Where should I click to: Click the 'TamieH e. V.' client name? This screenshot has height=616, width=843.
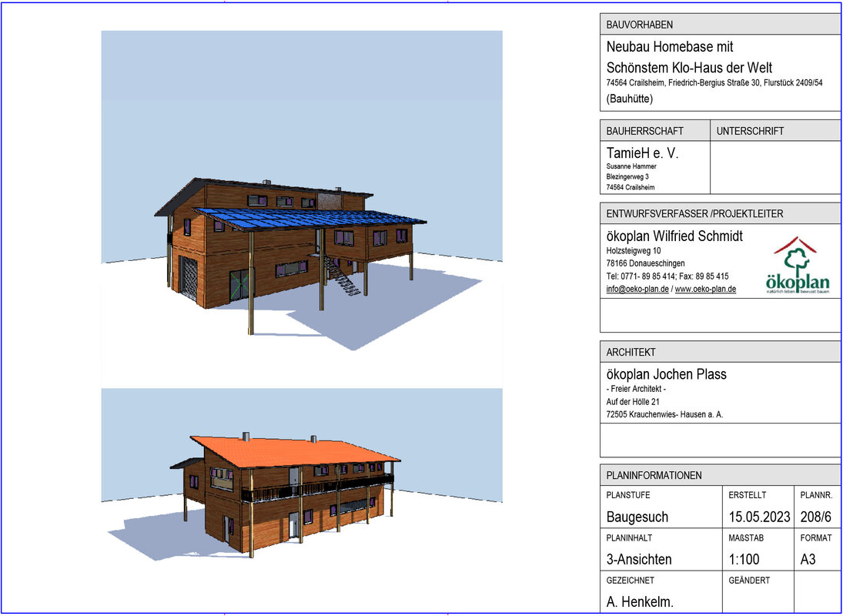click(x=642, y=153)
